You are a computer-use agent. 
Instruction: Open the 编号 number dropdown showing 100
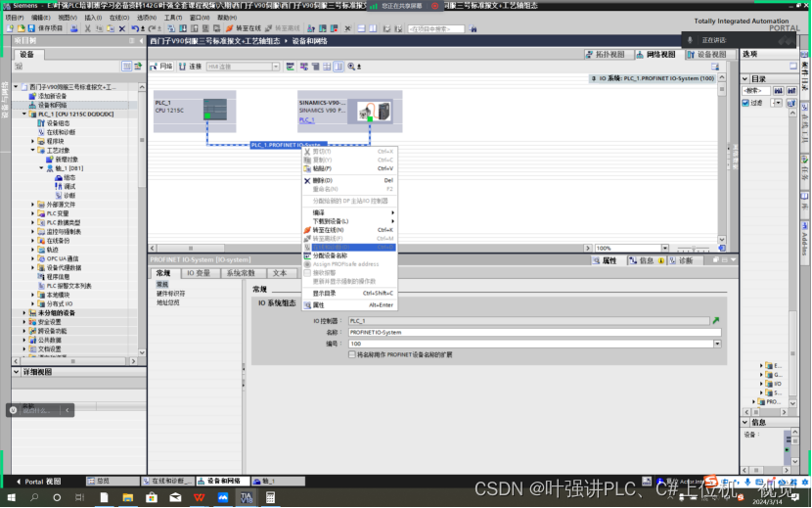click(x=717, y=344)
